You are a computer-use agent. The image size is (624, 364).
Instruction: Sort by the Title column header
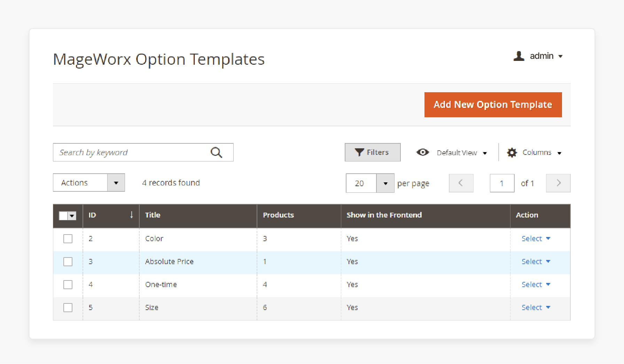coord(198,215)
